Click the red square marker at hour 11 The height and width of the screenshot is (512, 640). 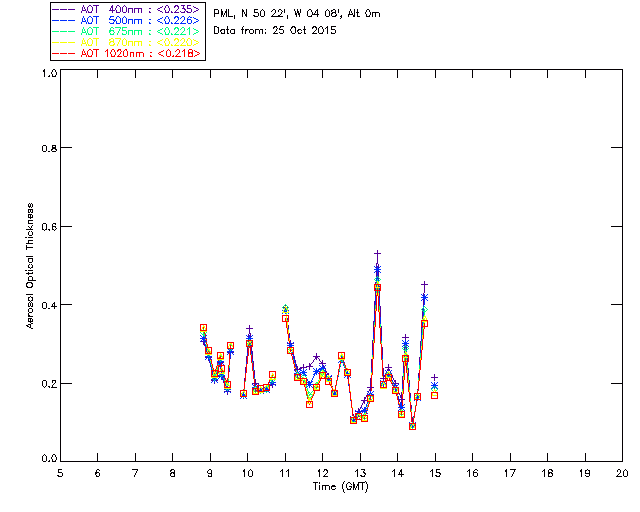coord(285,318)
